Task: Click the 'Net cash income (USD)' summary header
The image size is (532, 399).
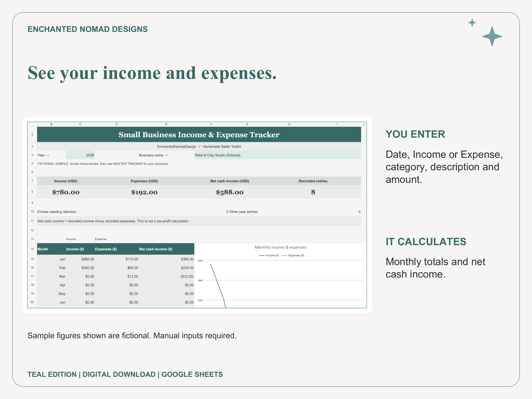Action: [230, 181]
